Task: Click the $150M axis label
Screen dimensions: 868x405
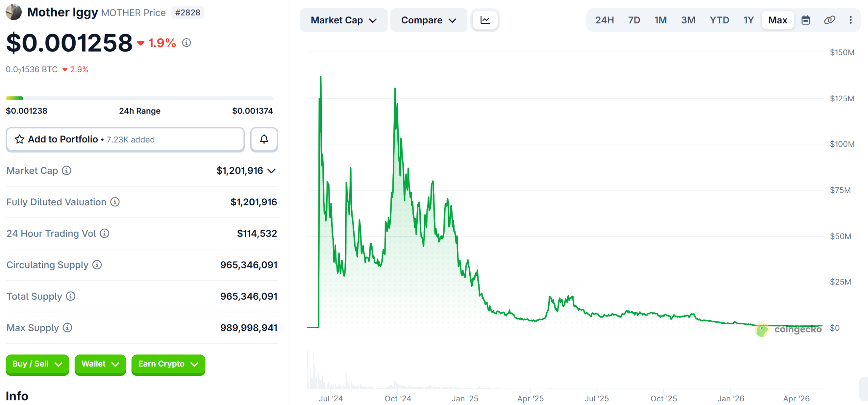Action: (842, 52)
